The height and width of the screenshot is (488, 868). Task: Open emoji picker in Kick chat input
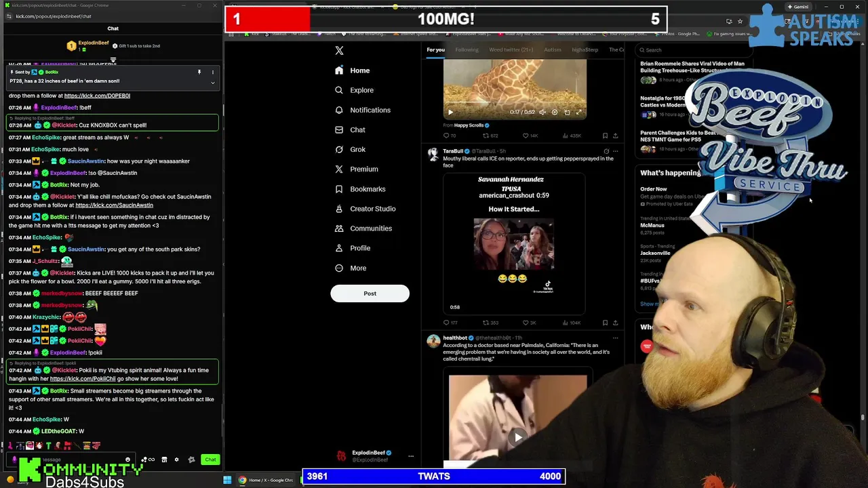point(127,460)
